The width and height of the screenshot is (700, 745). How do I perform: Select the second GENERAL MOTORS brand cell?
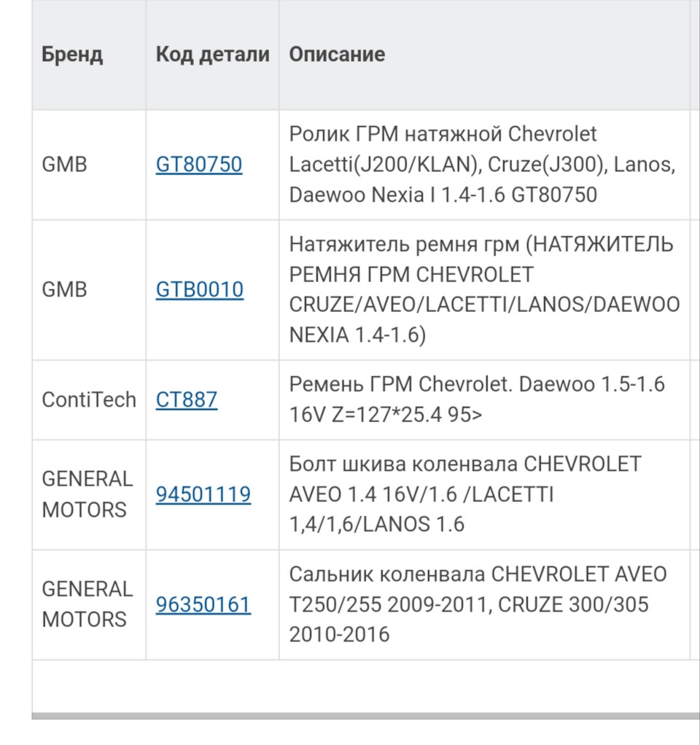click(x=87, y=604)
